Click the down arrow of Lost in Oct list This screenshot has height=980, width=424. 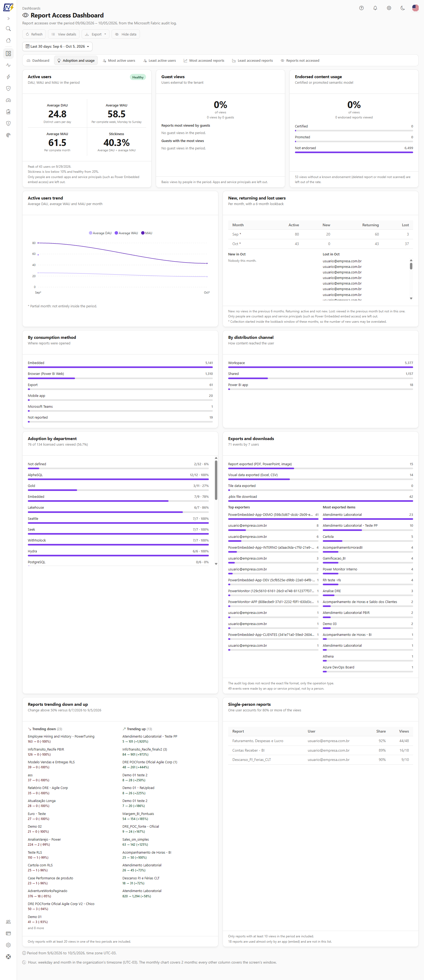tap(411, 299)
